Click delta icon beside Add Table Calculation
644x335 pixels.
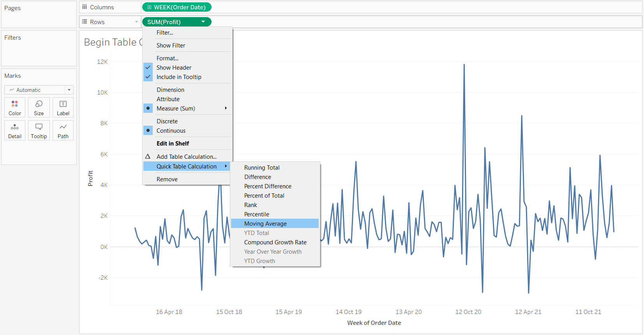[x=148, y=156]
